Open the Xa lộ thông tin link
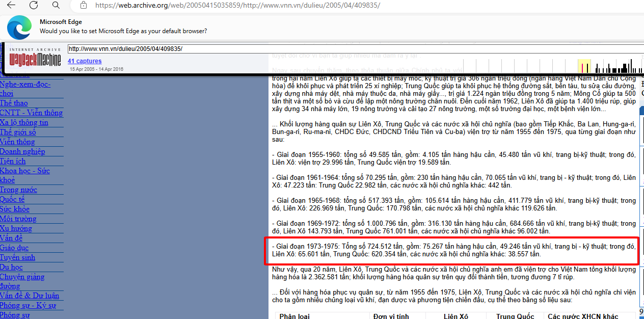The width and height of the screenshot is (644, 319). click(x=24, y=122)
